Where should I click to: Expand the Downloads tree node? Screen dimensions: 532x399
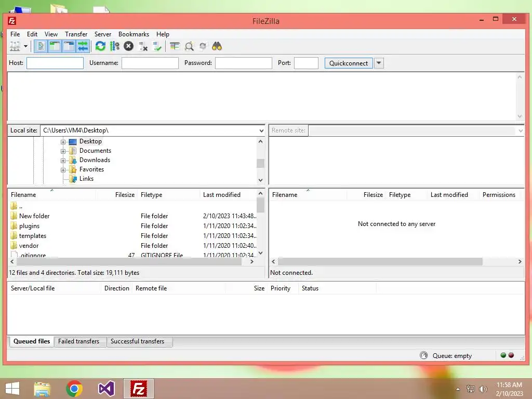[x=63, y=161]
